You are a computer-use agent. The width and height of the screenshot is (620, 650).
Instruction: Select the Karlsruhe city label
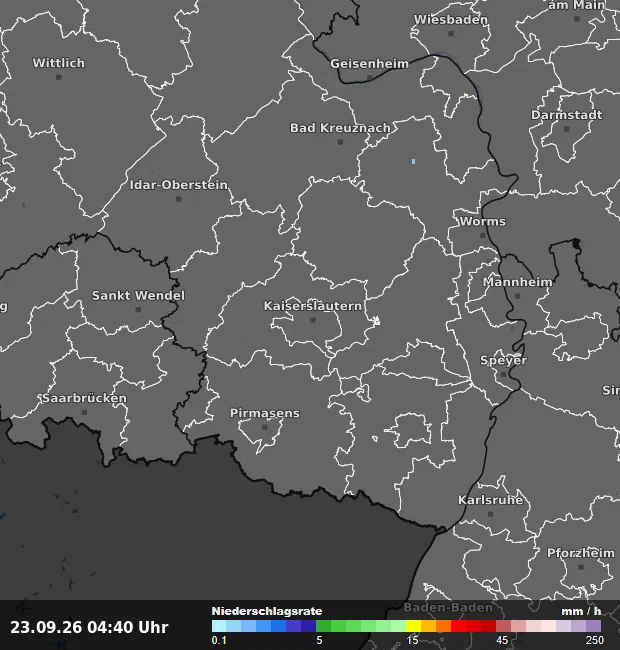490,500
